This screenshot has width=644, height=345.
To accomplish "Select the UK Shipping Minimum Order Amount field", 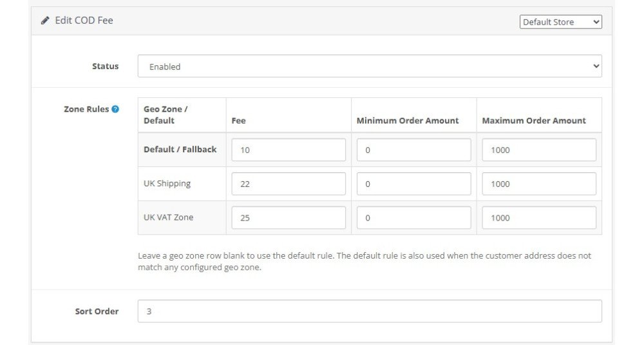I will (413, 184).
